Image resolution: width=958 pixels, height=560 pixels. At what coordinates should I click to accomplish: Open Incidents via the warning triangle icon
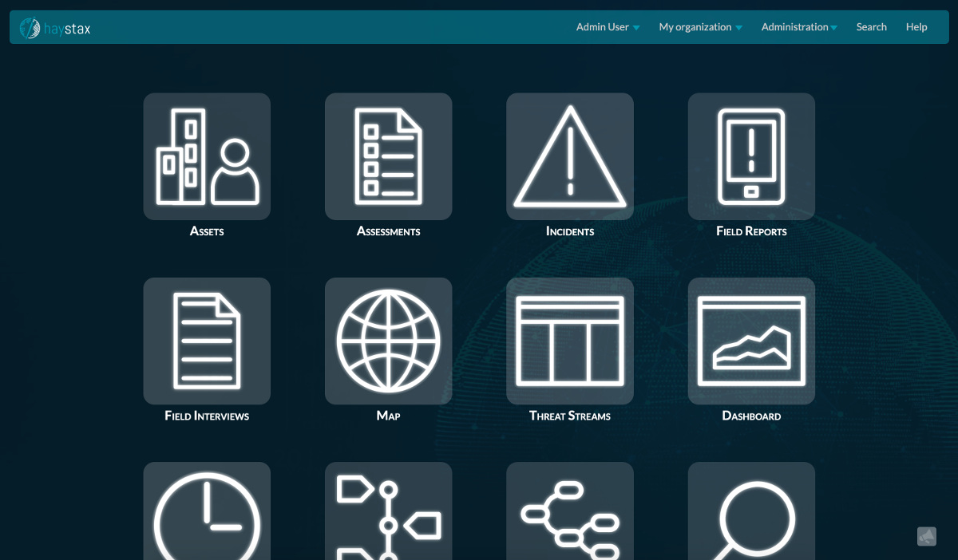[x=569, y=156]
